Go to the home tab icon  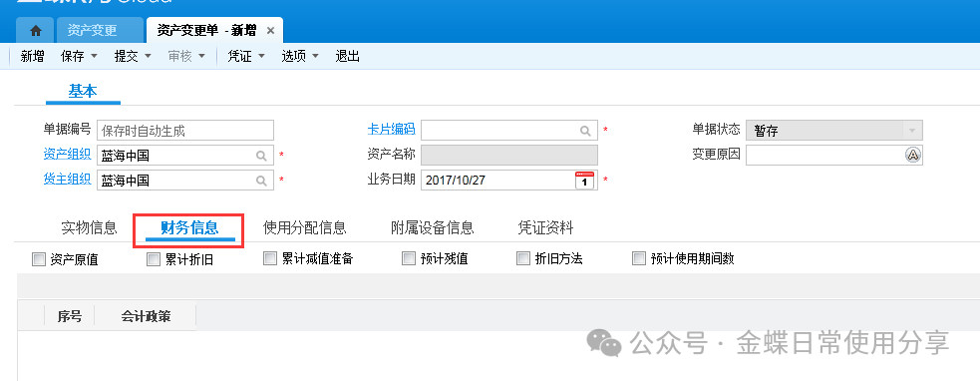coord(36,31)
